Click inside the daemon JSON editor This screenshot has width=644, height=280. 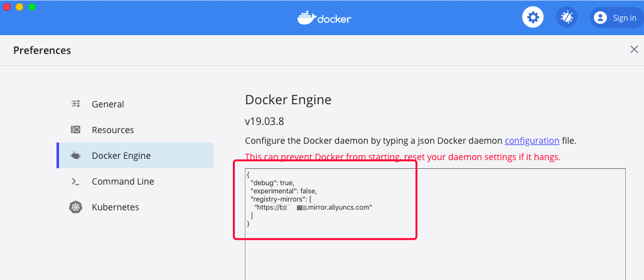tap(436, 223)
